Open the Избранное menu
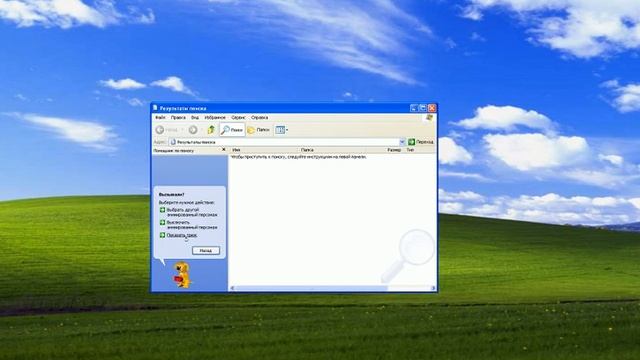Image resolution: width=640 pixels, height=360 pixels. tap(215, 118)
